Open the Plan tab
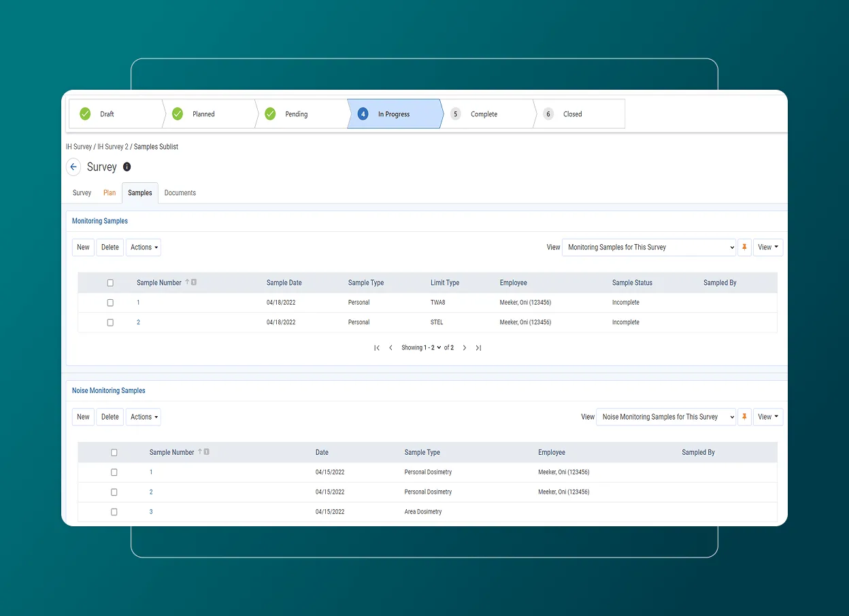The width and height of the screenshot is (849, 616). pyautogui.click(x=109, y=192)
